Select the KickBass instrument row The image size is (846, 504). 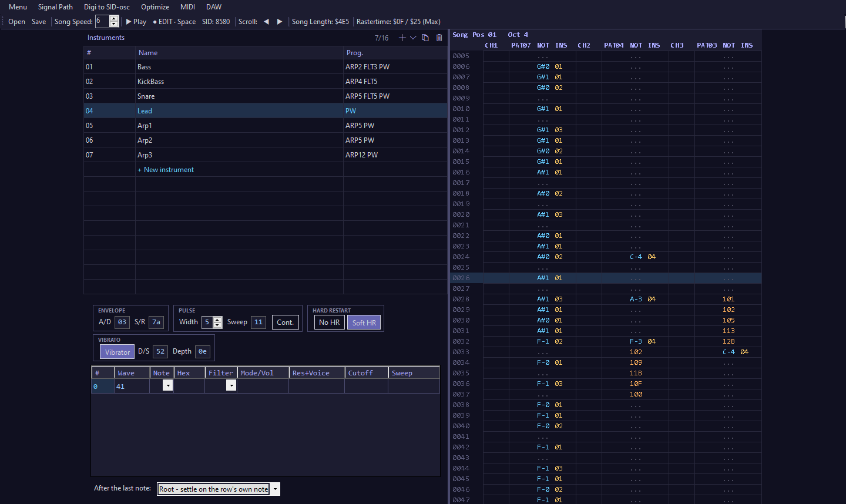pyautogui.click(x=266, y=82)
